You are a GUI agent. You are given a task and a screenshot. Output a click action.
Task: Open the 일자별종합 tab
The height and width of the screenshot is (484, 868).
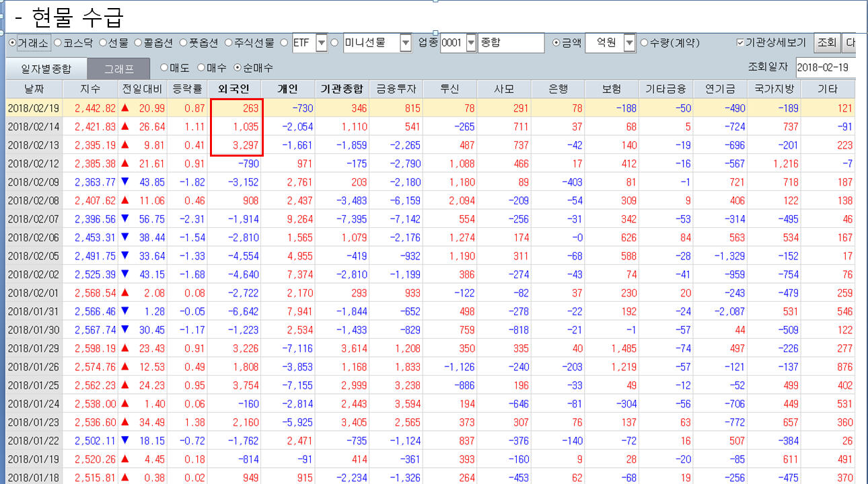click(46, 69)
